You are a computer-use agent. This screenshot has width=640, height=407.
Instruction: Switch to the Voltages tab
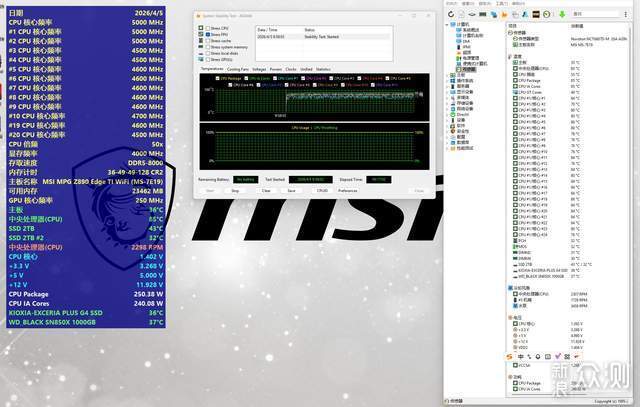[259, 69]
